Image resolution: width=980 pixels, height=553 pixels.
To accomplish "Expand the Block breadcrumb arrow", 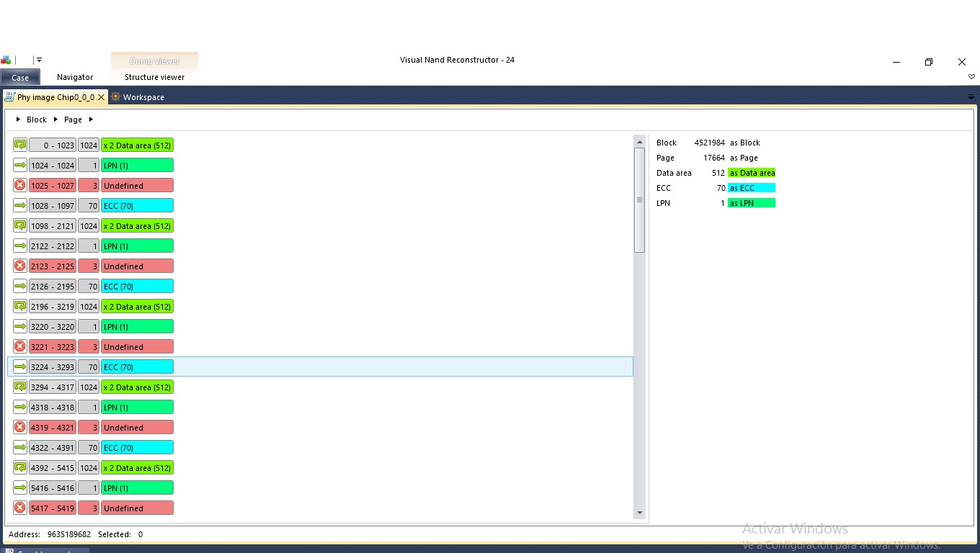I will [18, 120].
